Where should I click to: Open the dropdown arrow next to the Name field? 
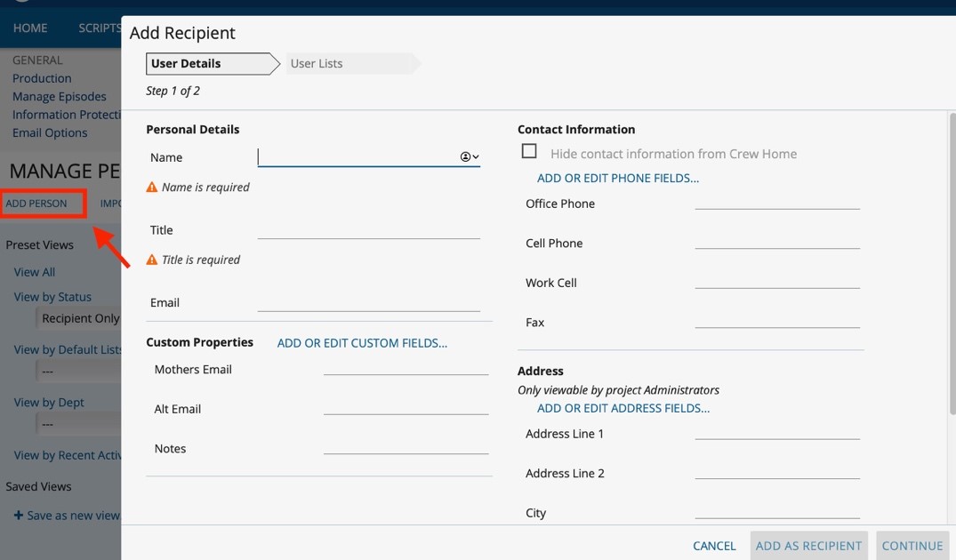point(474,156)
